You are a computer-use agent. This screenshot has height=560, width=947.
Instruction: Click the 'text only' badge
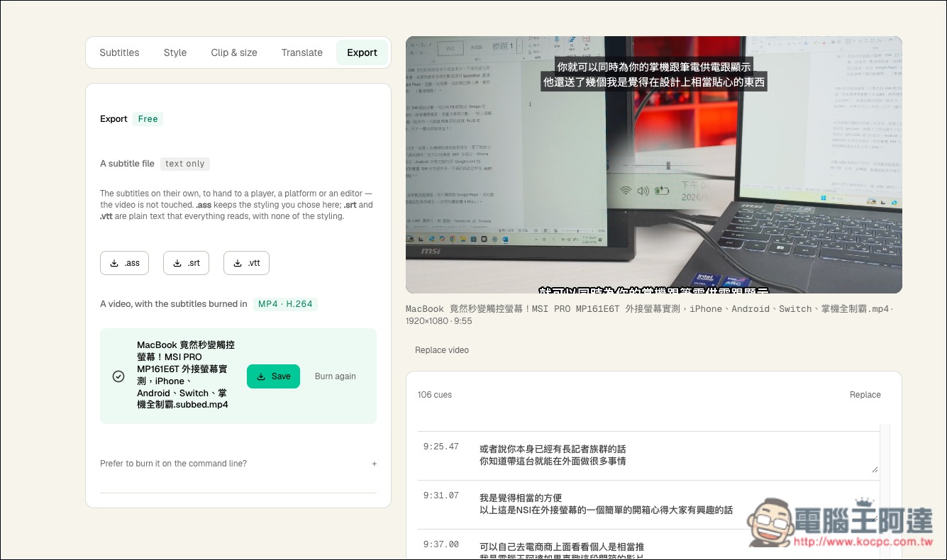coord(185,164)
